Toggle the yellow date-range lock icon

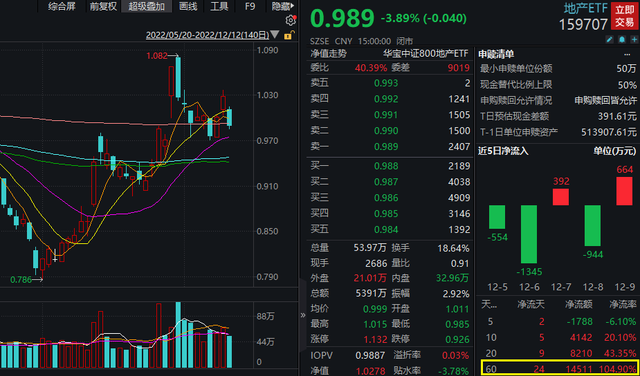tap(288, 35)
